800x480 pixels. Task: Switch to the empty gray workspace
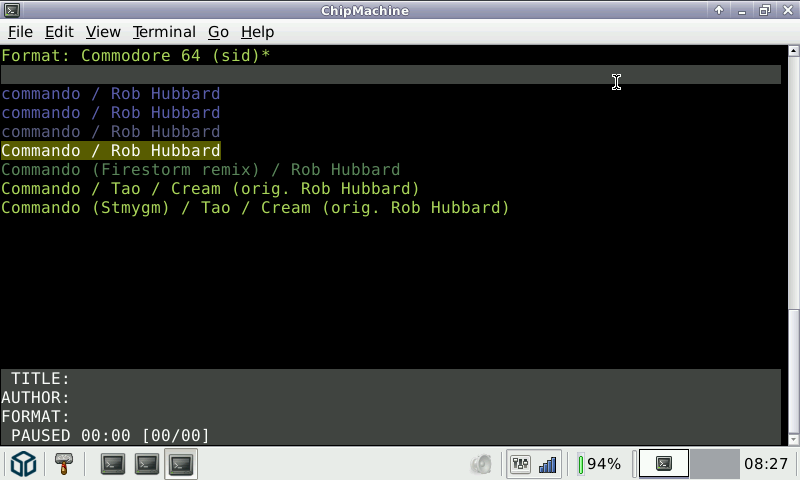(x=714, y=464)
